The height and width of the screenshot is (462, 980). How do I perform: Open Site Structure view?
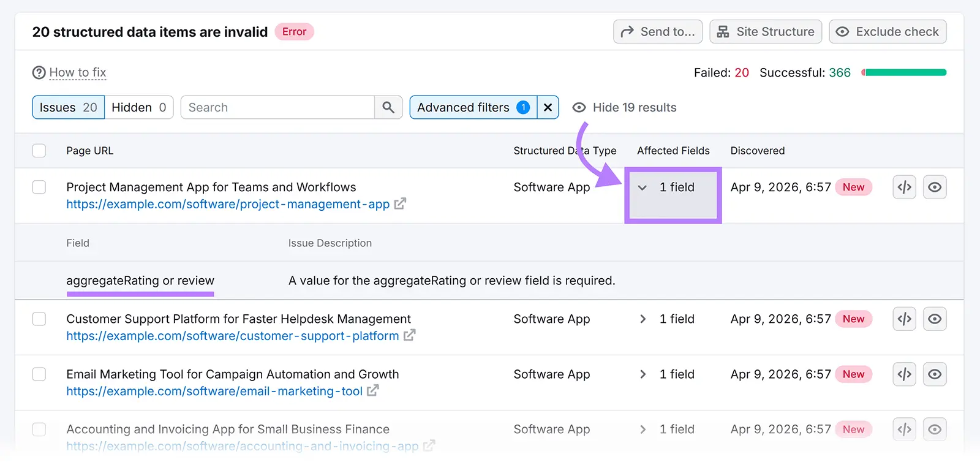click(x=766, y=32)
